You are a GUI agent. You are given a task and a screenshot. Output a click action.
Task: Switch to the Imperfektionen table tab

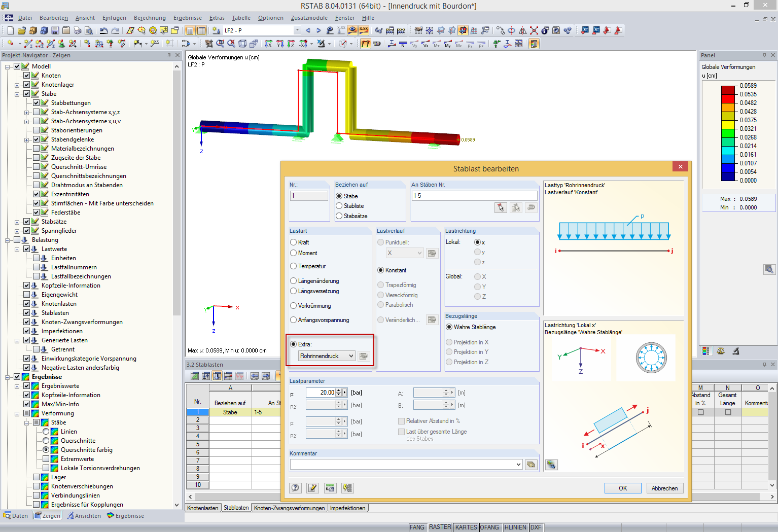pos(348,508)
